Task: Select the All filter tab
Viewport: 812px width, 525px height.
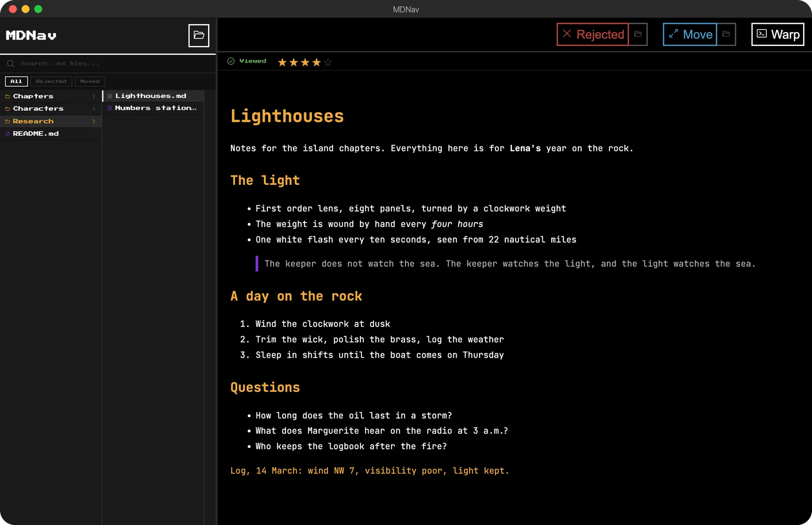Action: coord(16,81)
